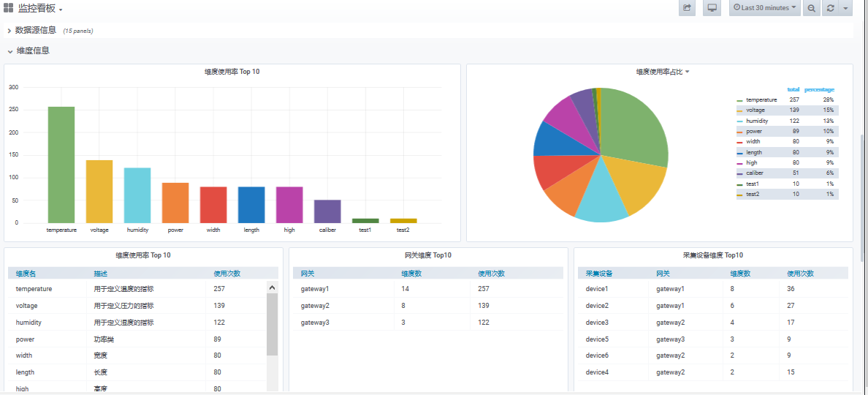Sort pie legend by total column
Image resolution: width=868 pixels, height=395 pixels.
click(793, 90)
